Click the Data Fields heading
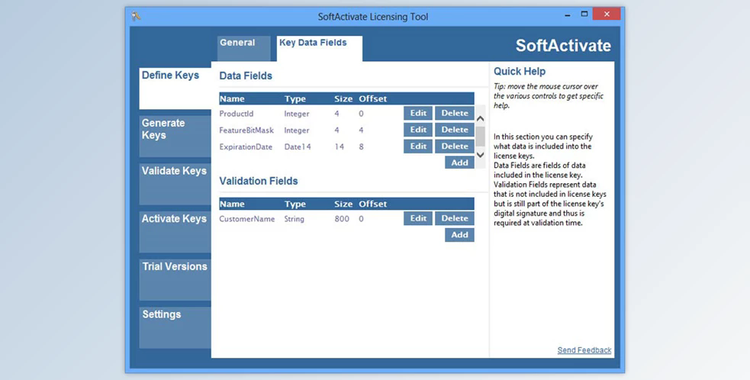Viewport: 750px width, 380px height. coord(246,76)
